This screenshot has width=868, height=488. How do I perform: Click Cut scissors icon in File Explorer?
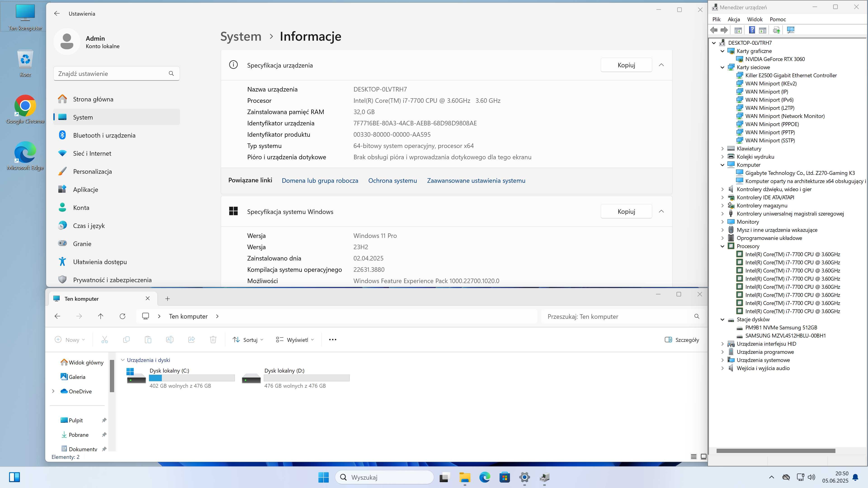(104, 340)
